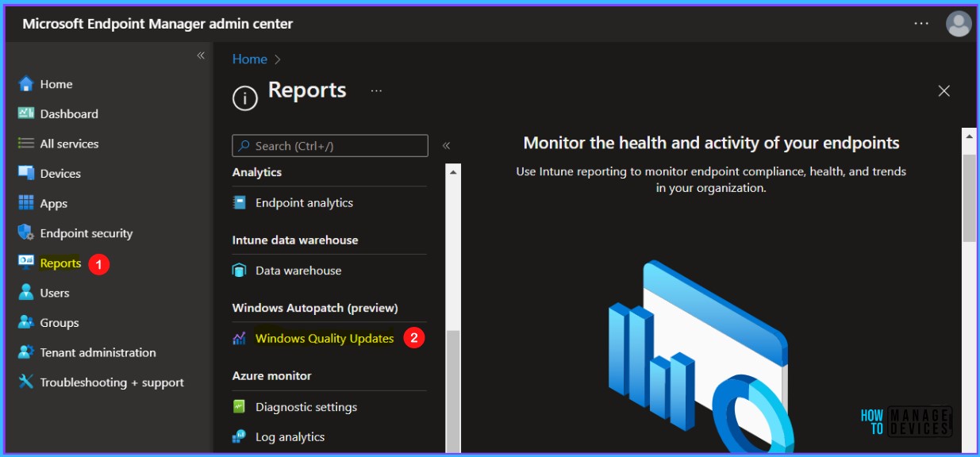This screenshot has height=457, width=980.
Task: Click the Home breadcrumb link
Action: tap(249, 60)
